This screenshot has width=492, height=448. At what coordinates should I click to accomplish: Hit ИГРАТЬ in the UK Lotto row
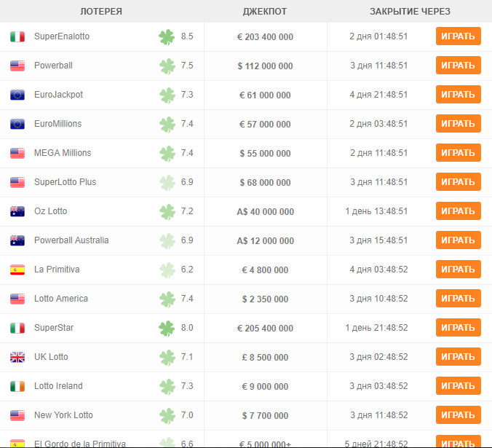(x=458, y=357)
